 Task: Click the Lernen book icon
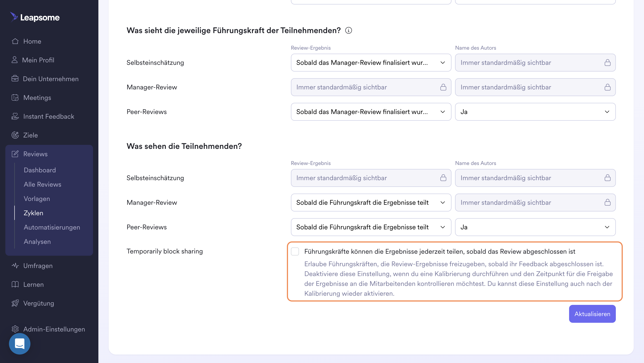click(x=15, y=284)
